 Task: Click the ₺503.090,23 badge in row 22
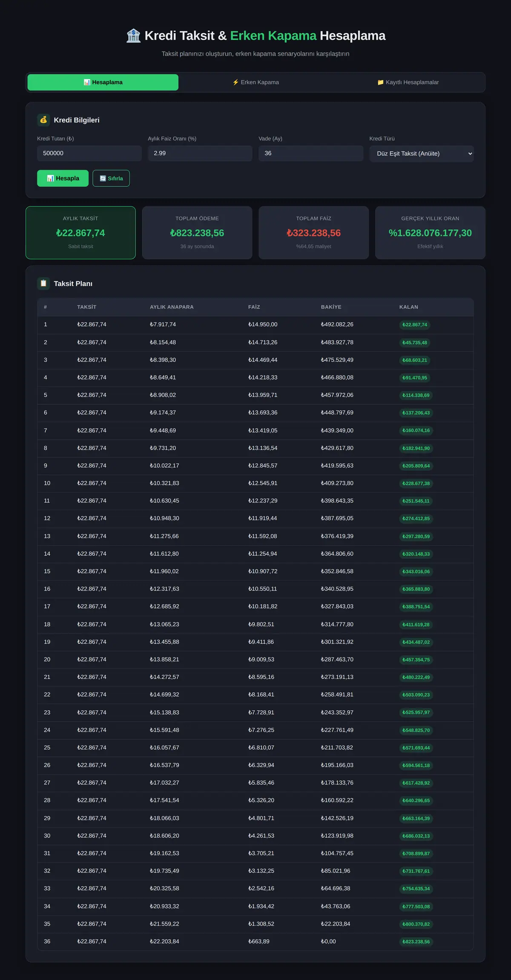click(416, 695)
